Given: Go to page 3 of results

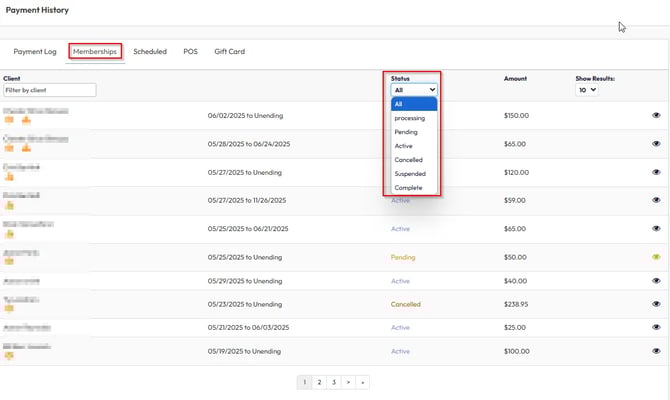Looking at the screenshot, I should pos(333,382).
